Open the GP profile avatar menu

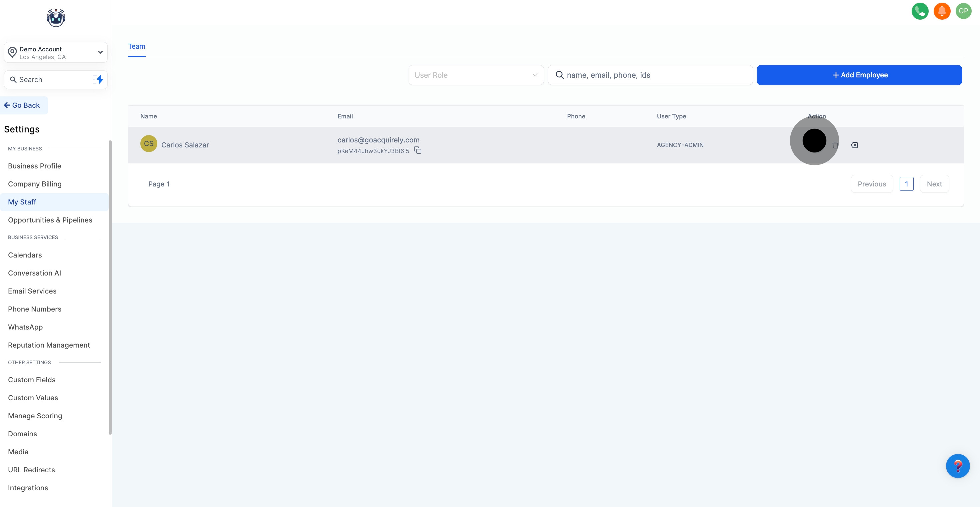[x=963, y=11]
